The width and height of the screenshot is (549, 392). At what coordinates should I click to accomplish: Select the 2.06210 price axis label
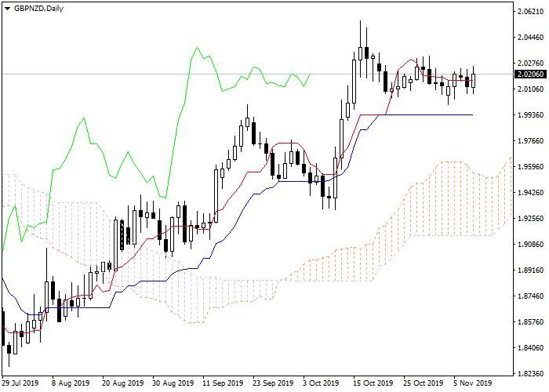pos(531,12)
